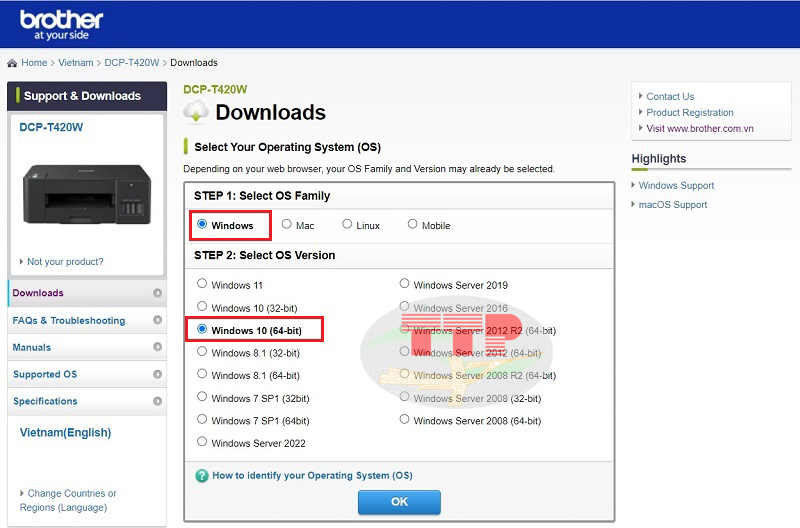
Task: Open the Supported OS sidebar item
Action: 87,374
